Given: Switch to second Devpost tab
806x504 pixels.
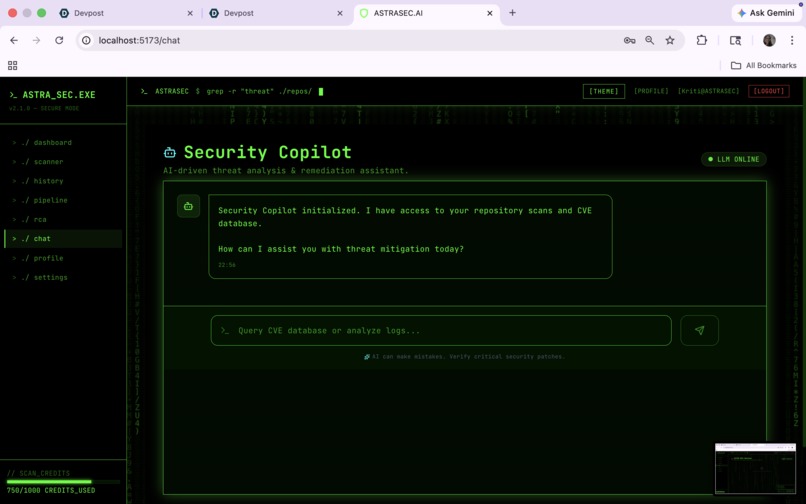Looking at the screenshot, I should [x=276, y=13].
